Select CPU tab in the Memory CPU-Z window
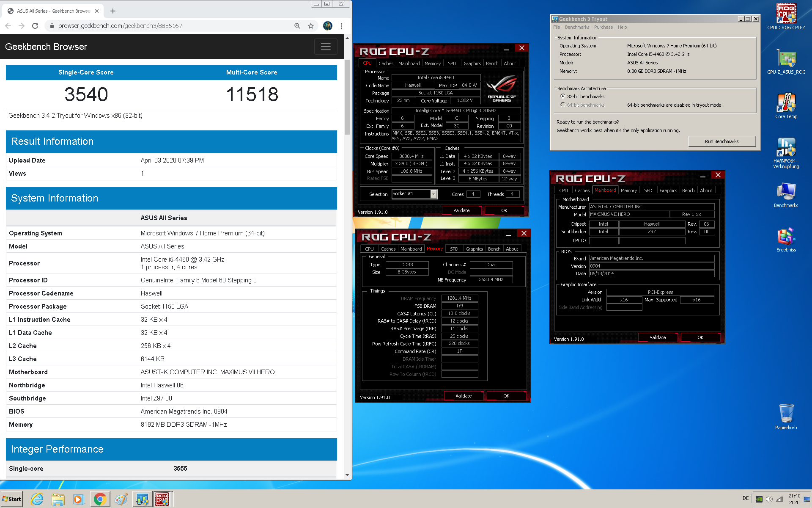 [369, 249]
